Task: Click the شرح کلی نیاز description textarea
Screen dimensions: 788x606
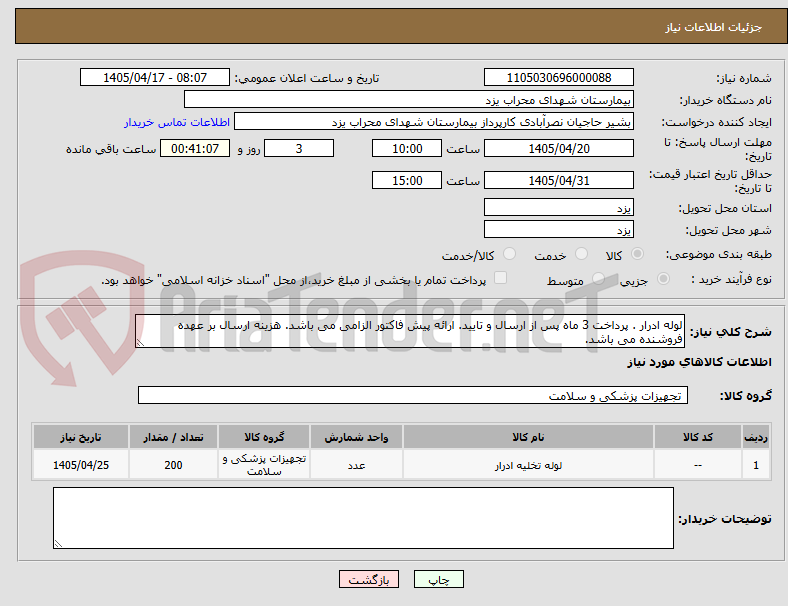Action: click(x=410, y=332)
